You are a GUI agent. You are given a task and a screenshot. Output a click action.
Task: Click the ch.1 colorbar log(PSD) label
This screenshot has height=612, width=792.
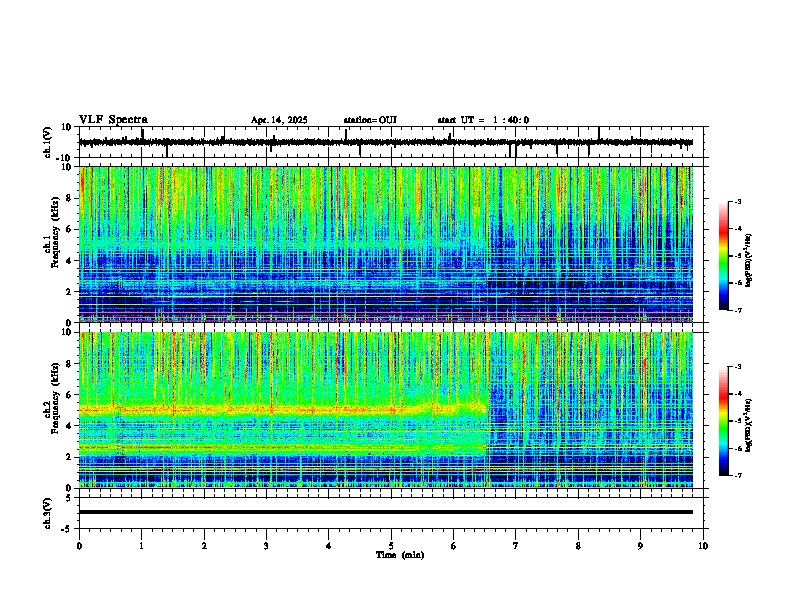748,260
